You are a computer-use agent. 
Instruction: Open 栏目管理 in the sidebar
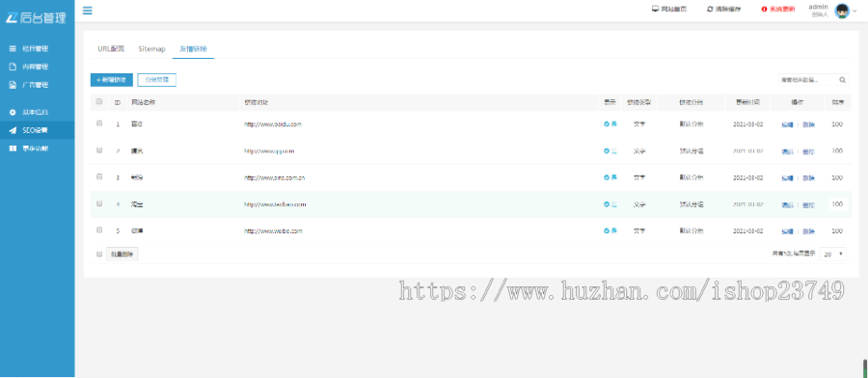(37, 49)
